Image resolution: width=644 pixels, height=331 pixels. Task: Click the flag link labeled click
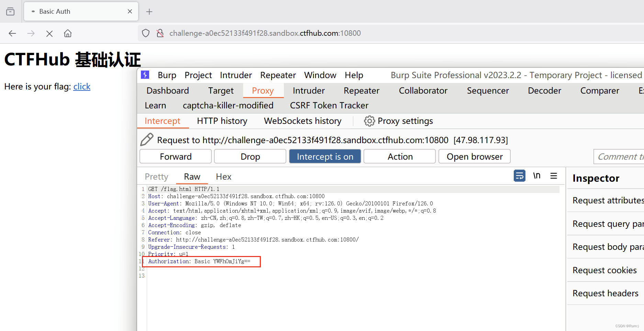[x=81, y=86]
